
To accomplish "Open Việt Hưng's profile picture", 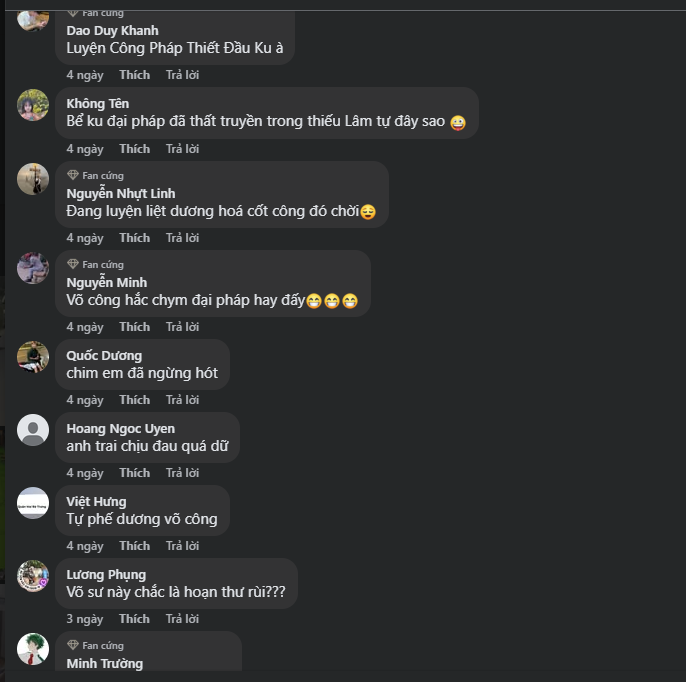I will click(33, 503).
